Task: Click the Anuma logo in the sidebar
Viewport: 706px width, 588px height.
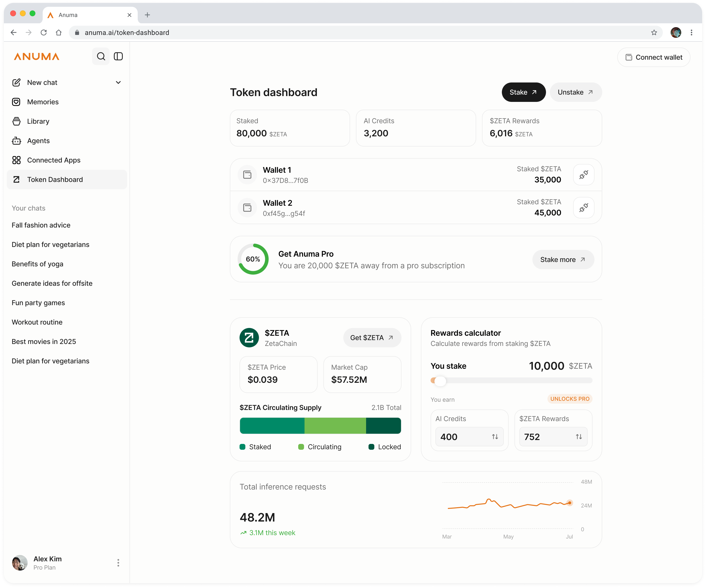Action: click(x=37, y=56)
